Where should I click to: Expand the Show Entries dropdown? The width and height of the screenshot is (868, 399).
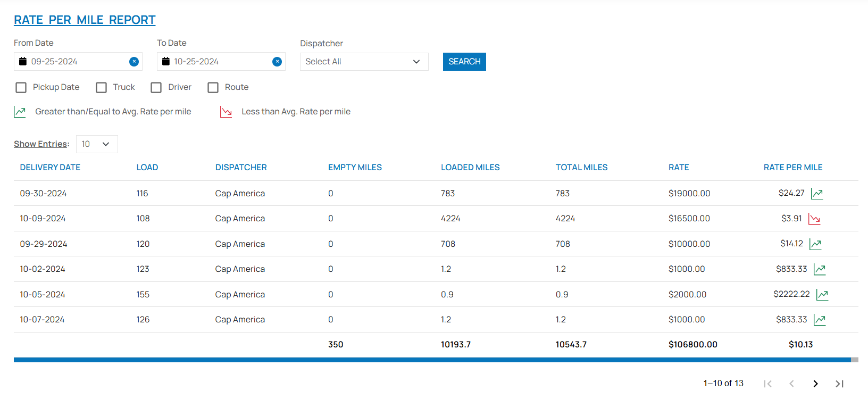click(x=97, y=144)
